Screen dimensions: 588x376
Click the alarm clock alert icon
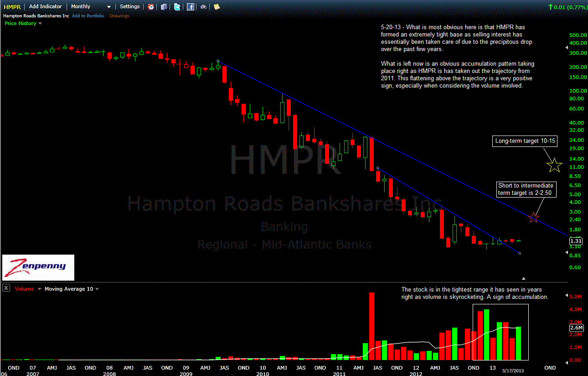tap(151, 7)
